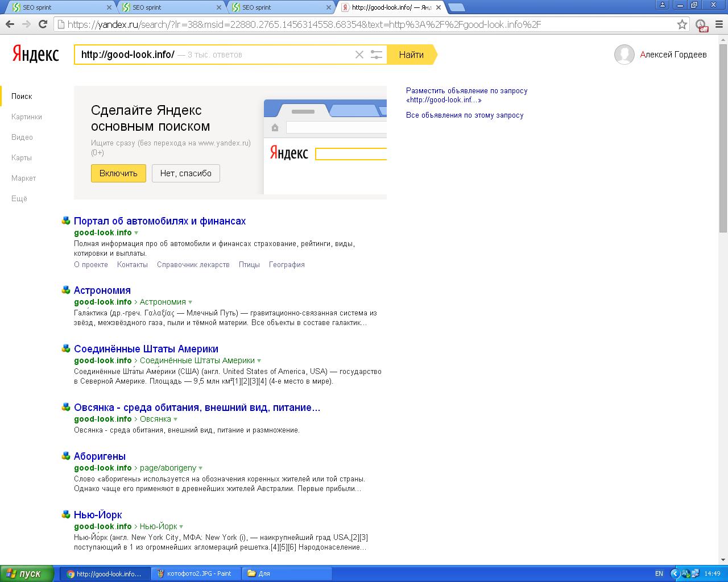The width and height of the screenshot is (728, 582).
Task: Click the favicon next to Аборигены result
Action: [x=66, y=456]
